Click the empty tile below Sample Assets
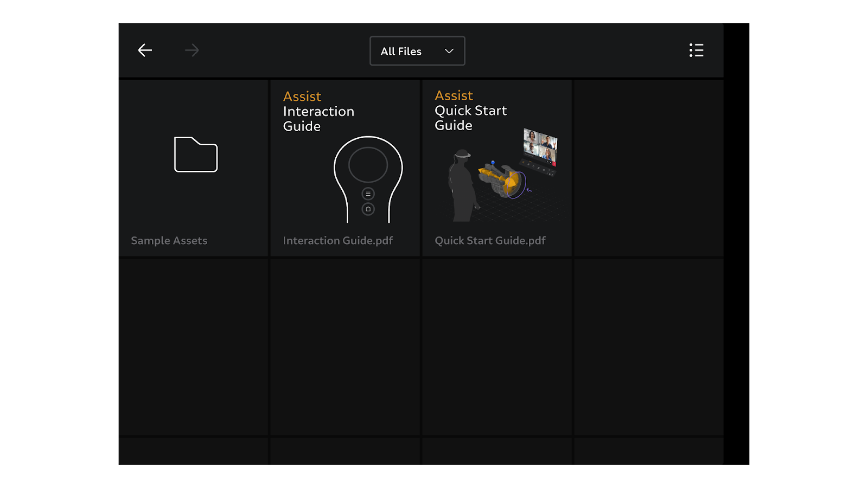Screen dimensions: 868x488 pos(193,347)
